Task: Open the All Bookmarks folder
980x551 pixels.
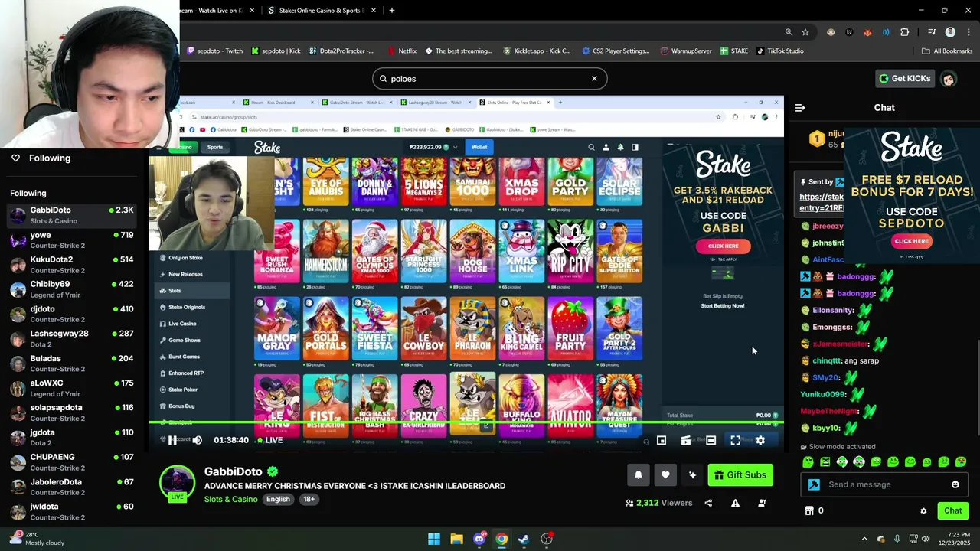Action: click(x=947, y=51)
